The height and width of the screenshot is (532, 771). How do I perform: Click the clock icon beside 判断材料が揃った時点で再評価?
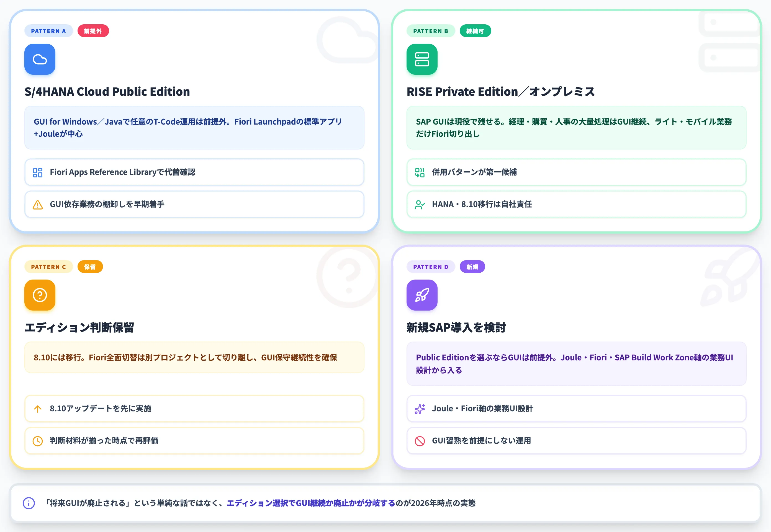click(38, 441)
